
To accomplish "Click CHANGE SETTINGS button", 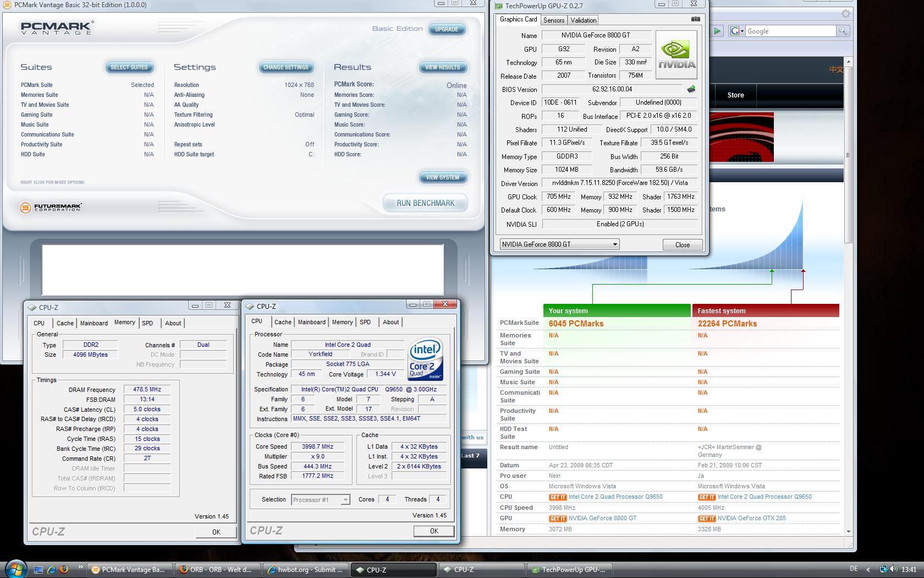I will pyautogui.click(x=286, y=67).
